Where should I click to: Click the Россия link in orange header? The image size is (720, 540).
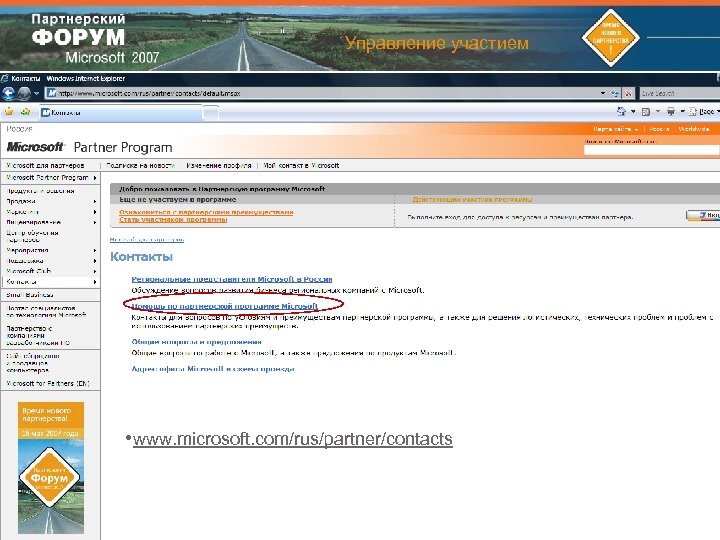pyautogui.click(x=659, y=129)
